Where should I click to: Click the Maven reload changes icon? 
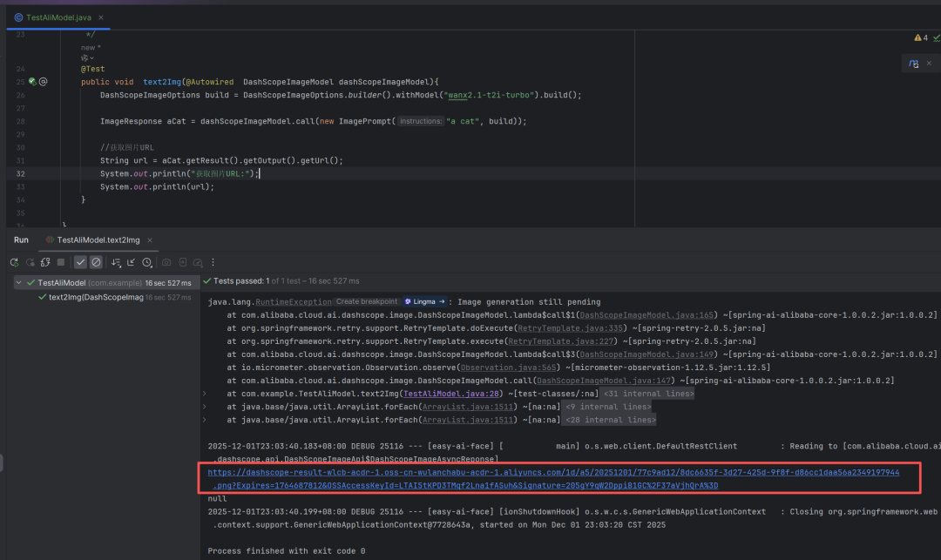913,64
